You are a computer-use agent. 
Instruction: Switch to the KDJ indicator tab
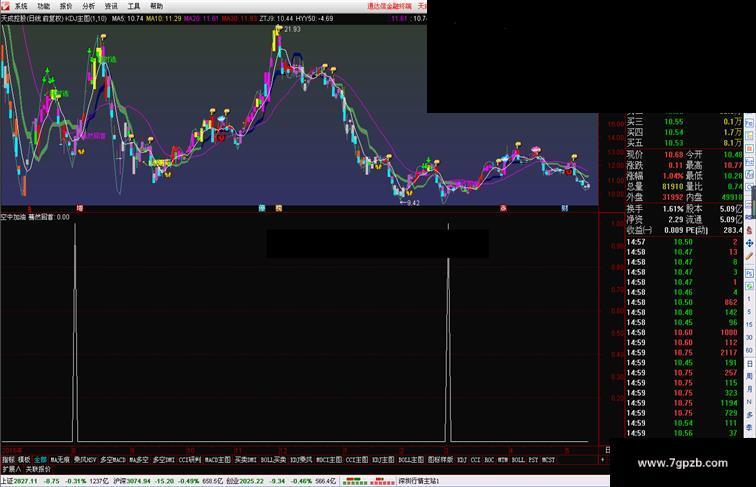(462, 460)
